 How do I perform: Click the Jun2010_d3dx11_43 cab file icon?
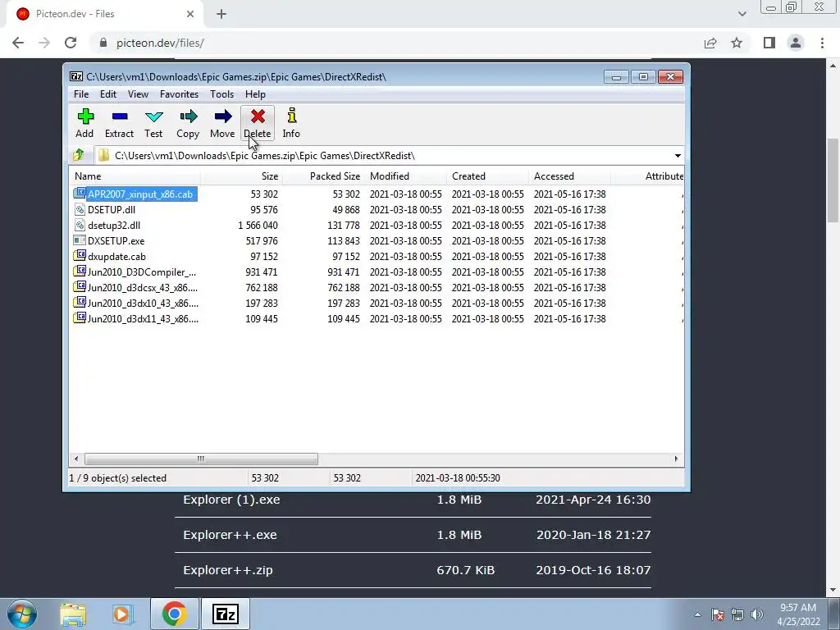click(x=80, y=318)
